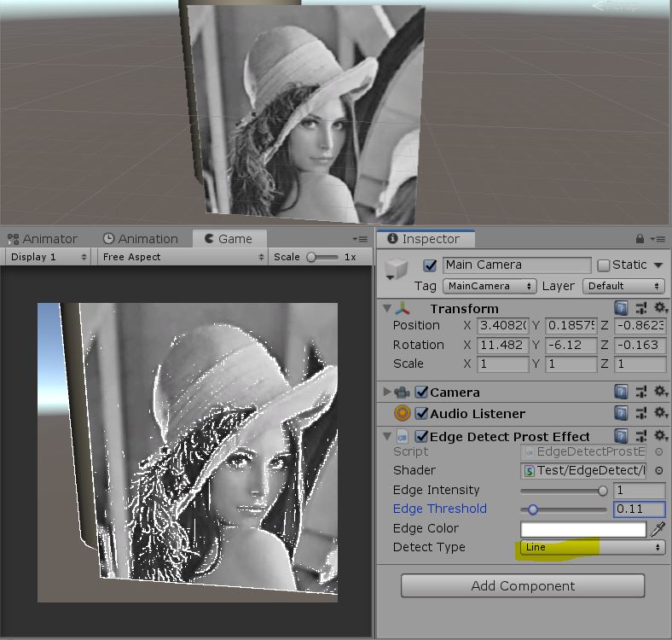Select the Game tab
The width and height of the screenshot is (672, 640).
pyautogui.click(x=229, y=239)
